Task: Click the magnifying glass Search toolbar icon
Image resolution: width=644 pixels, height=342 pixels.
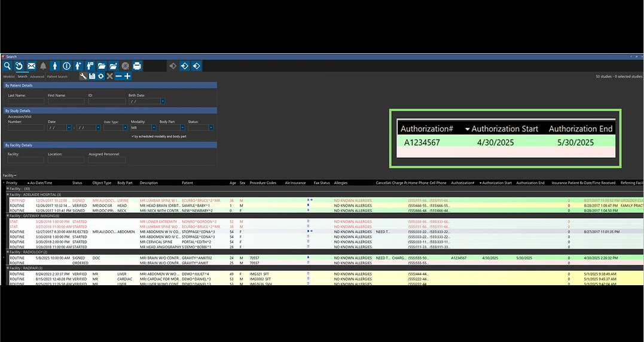Action: tap(7, 66)
